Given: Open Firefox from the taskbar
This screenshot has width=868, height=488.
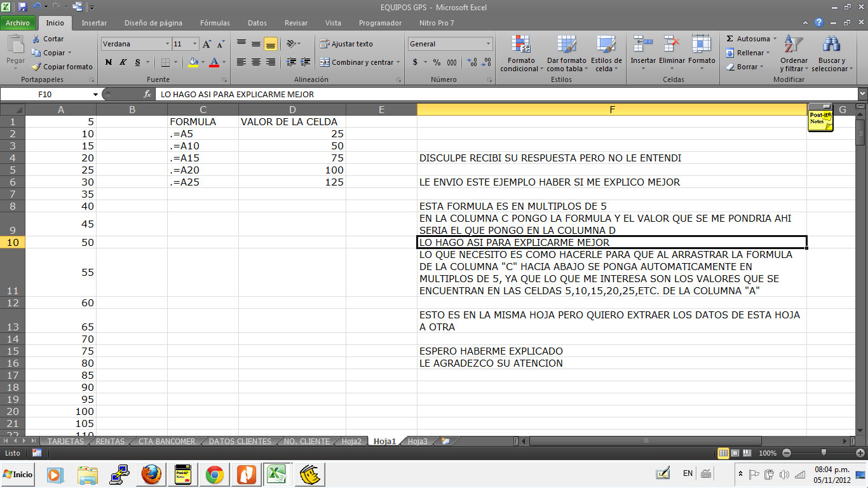Looking at the screenshot, I should click(x=151, y=474).
